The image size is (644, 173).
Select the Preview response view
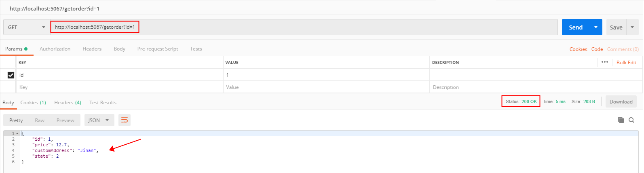65,120
